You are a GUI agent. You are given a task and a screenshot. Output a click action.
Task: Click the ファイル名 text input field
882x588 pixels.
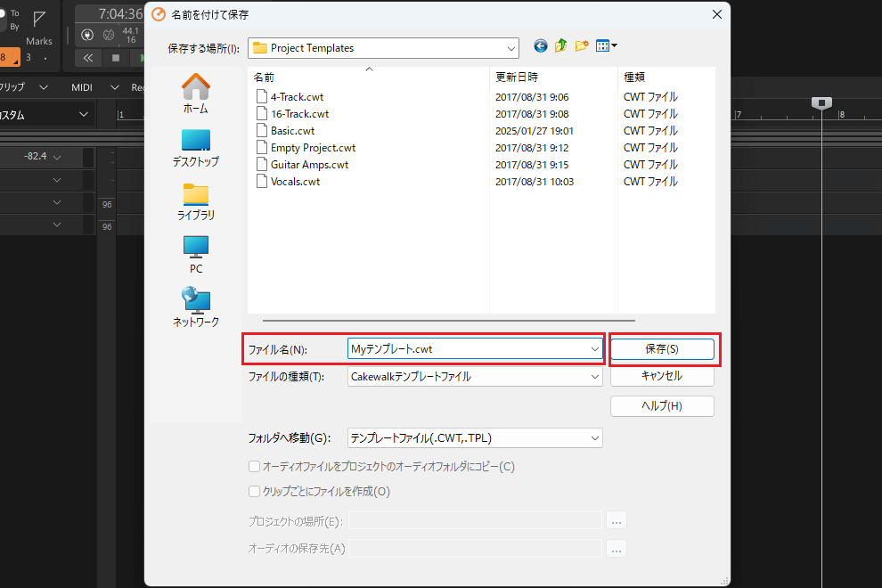point(468,349)
